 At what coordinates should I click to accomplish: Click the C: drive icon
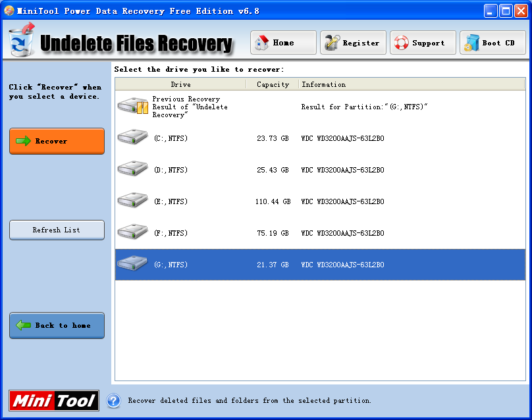[x=132, y=137]
